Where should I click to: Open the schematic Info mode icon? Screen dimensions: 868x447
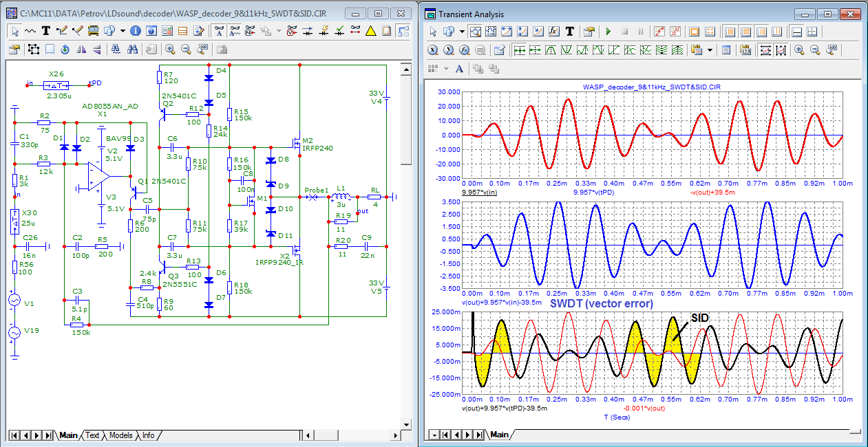(x=135, y=31)
